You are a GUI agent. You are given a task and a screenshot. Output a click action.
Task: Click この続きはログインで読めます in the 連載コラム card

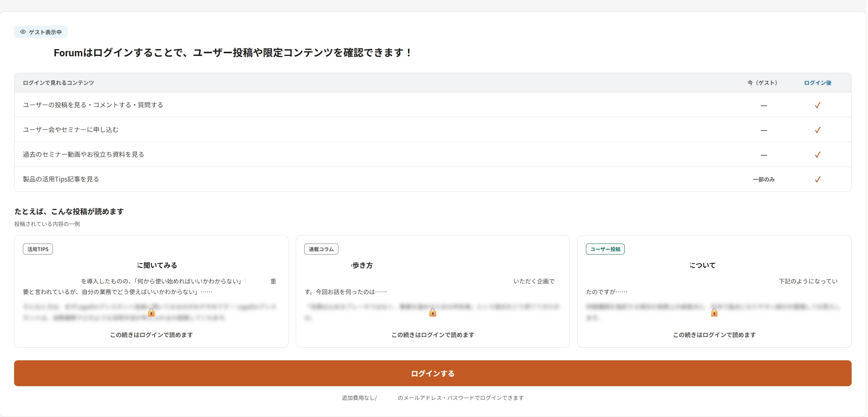click(x=433, y=335)
